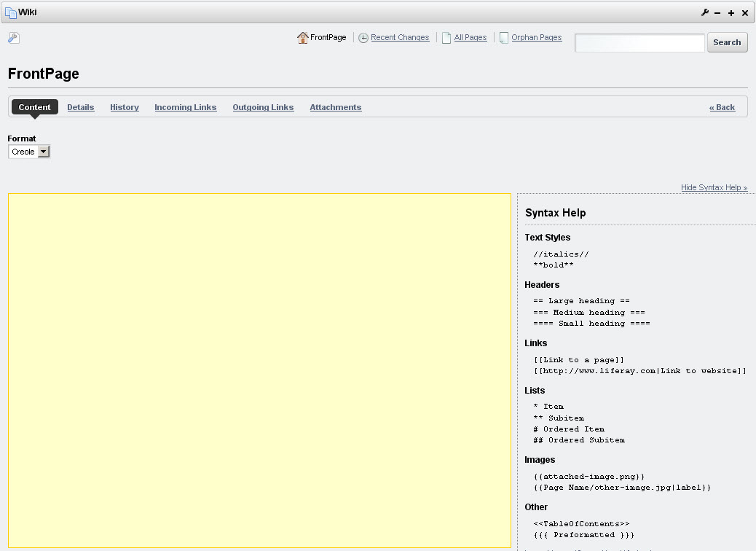The image size is (756, 551).
Task: Click the wrench icon below the Wiki title
Action: pyautogui.click(x=14, y=38)
